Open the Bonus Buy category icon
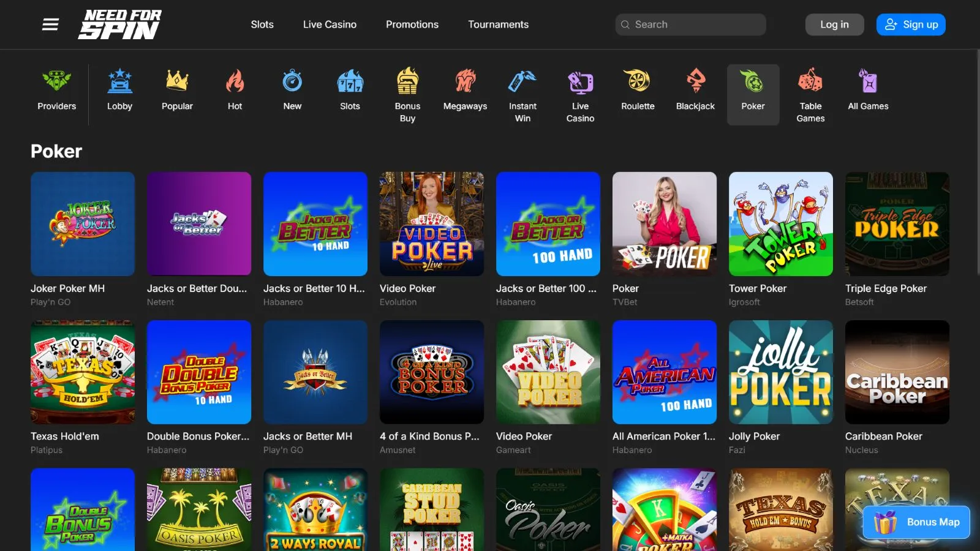 pyautogui.click(x=407, y=81)
